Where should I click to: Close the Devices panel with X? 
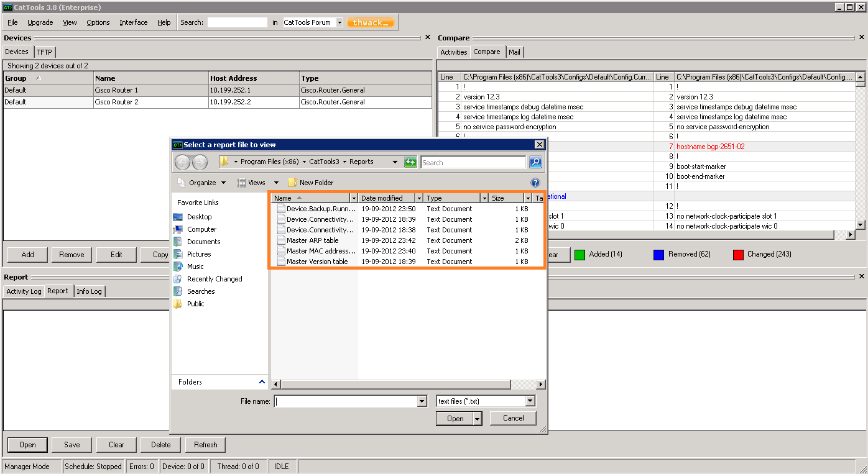427,37
